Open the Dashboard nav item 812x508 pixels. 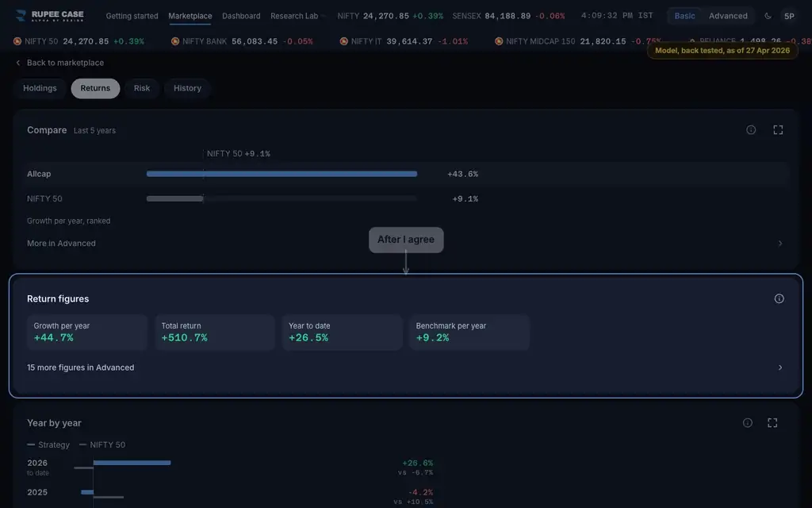[x=241, y=16]
